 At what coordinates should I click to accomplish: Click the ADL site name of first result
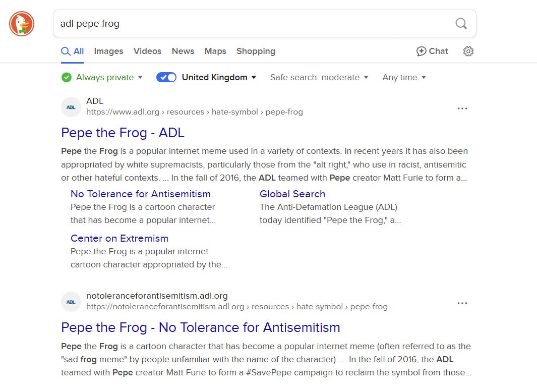94,101
